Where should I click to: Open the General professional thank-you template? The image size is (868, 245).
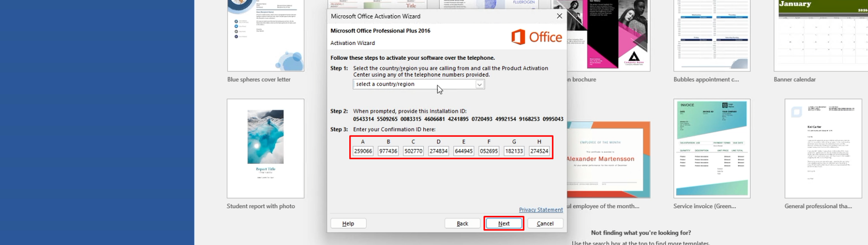pyautogui.click(x=823, y=149)
